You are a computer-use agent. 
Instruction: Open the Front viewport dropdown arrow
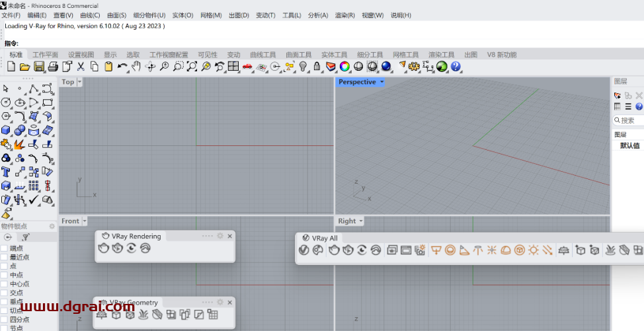pos(85,221)
